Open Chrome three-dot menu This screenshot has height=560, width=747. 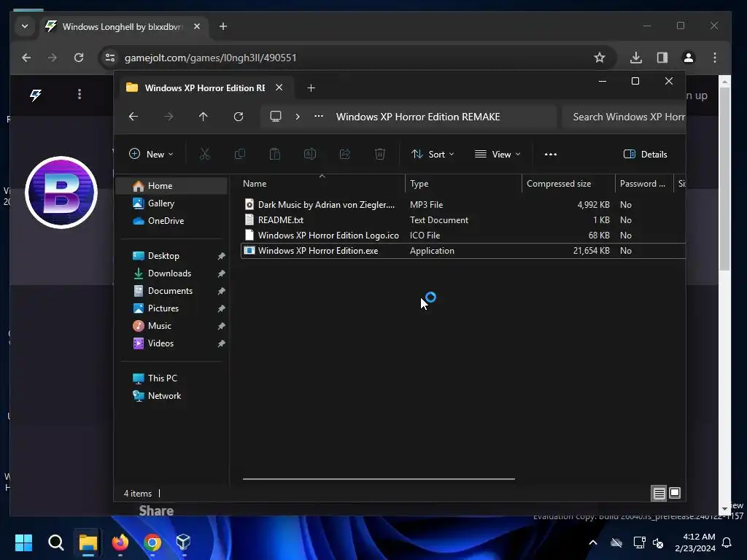pos(715,58)
